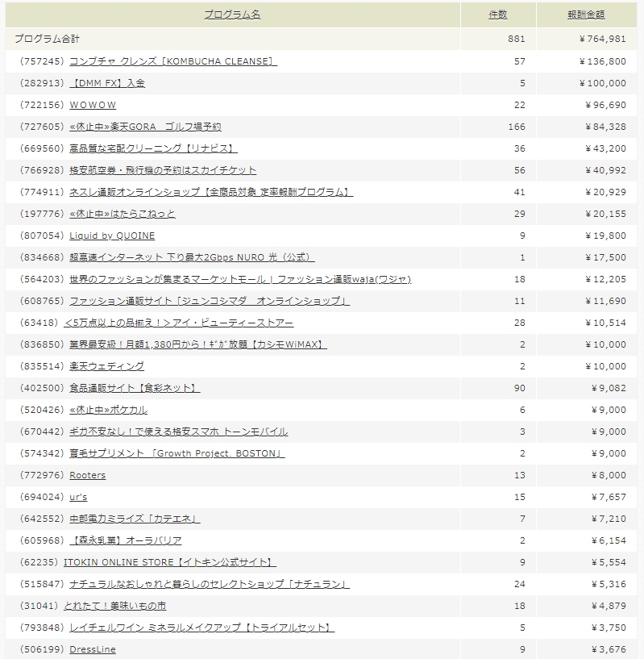Screen dimensions: 644x659
Task: Open ネスレ通販オンラインショップ program link
Action: click(211, 193)
